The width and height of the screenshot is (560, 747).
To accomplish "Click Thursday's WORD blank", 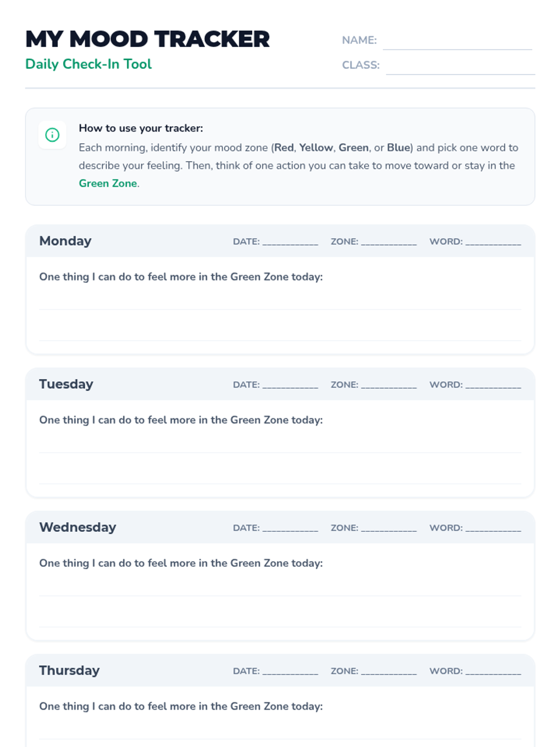I will [x=493, y=671].
